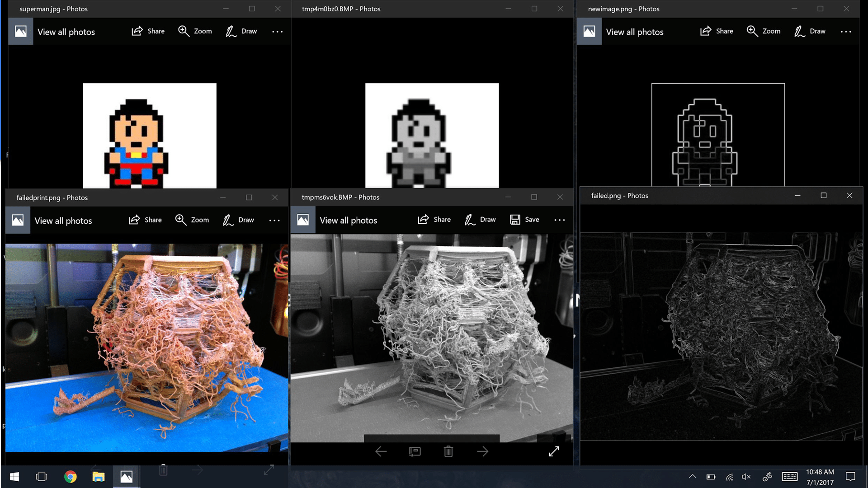868x488 pixels.
Task: Click the grayscale superman image in tmp4m0bz0.BMP
Action: (x=432, y=136)
